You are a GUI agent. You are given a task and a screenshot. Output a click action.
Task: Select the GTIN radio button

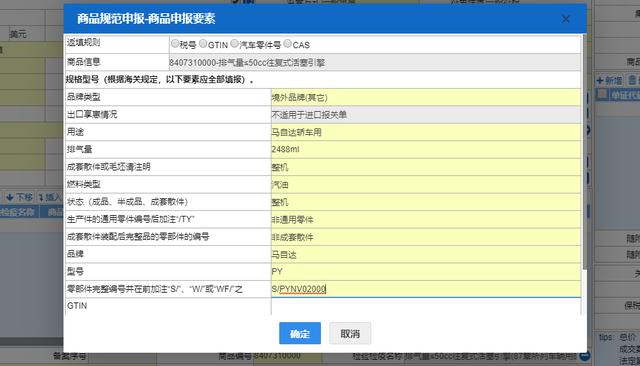pos(203,43)
